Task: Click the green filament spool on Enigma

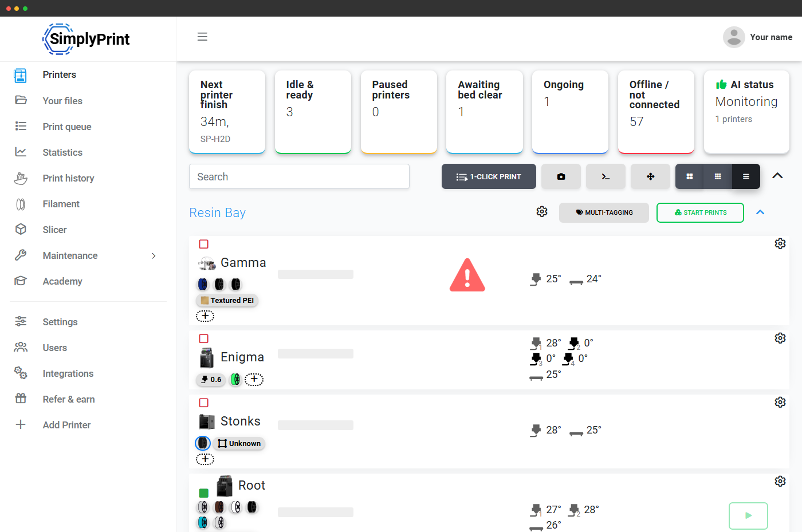Action: [235, 379]
